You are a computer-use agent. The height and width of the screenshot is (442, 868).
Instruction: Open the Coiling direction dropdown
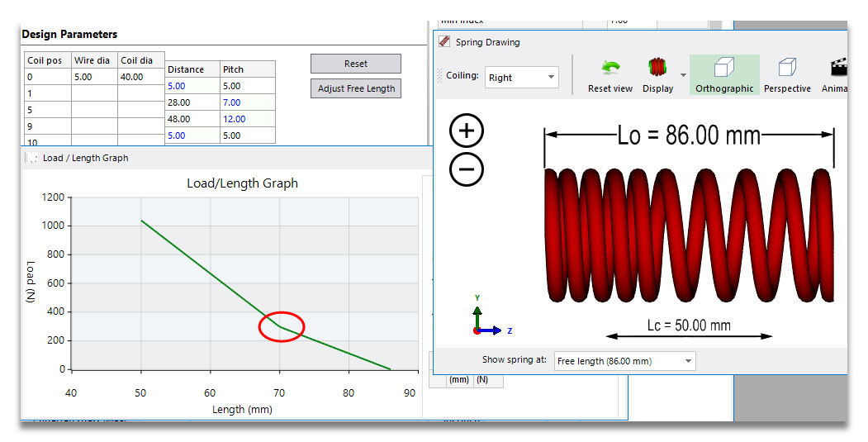pos(521,78)
